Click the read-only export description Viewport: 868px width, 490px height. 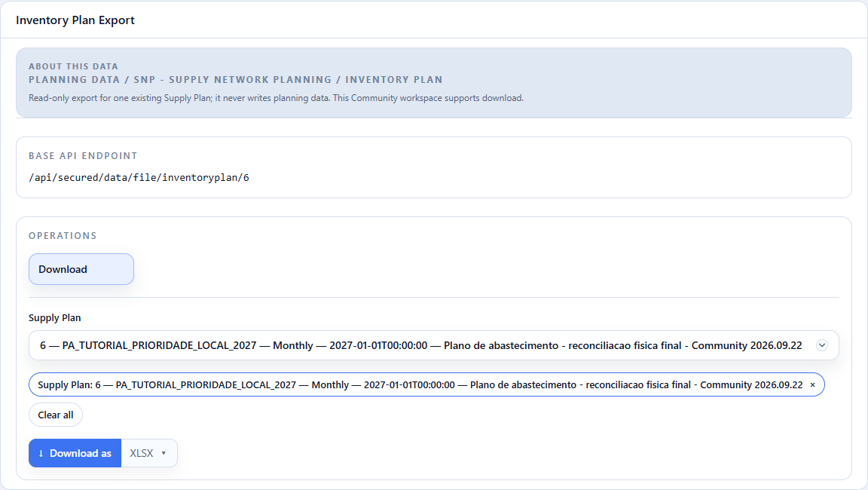point(277,98)
